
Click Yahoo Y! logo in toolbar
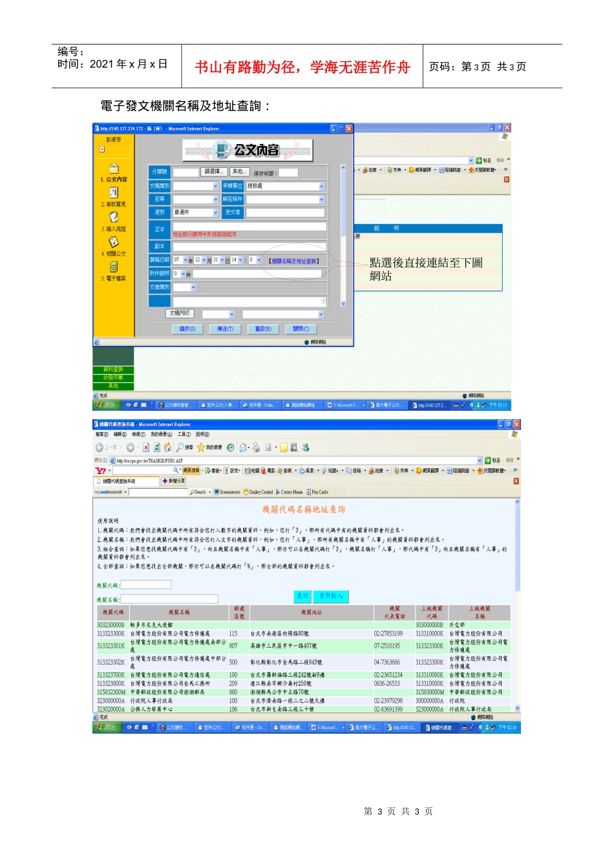(x=100, y=471)
